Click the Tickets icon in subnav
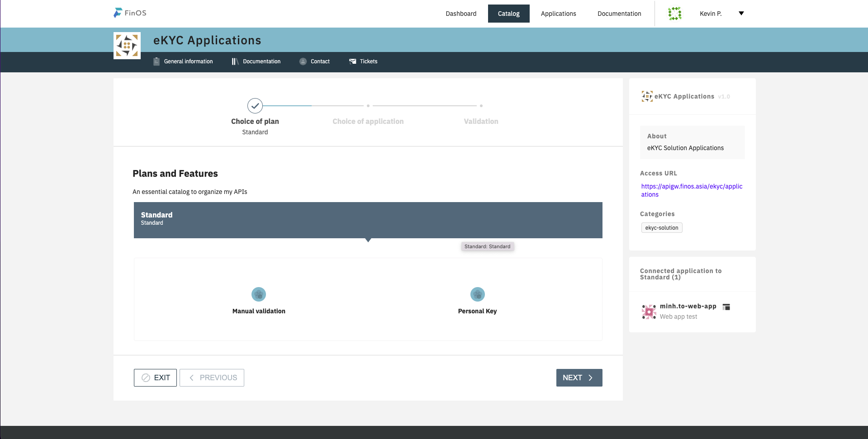 [x=353, y=61]
